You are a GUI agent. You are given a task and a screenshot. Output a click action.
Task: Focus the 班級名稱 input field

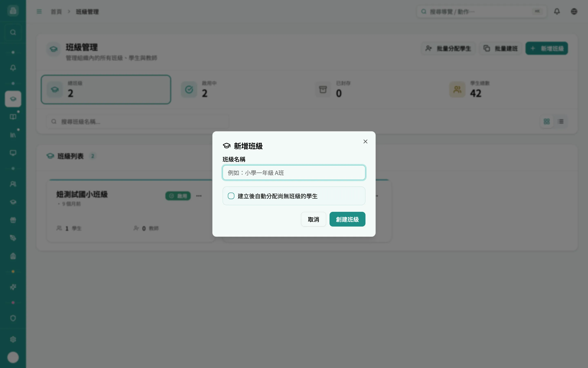(294, 173)
